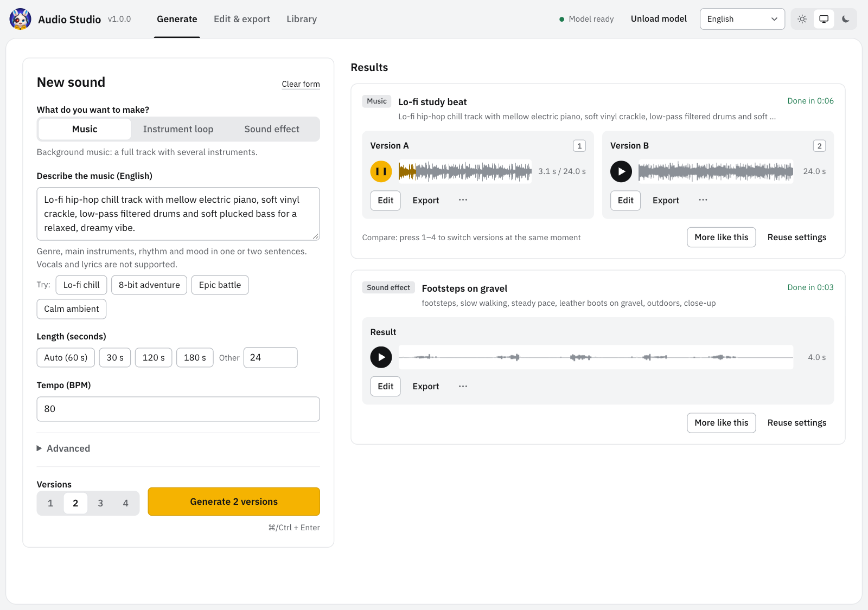The width and height of the screenshot is (868, 610).
Task: Open the English language dropdown
Action: tap(742, 19)
